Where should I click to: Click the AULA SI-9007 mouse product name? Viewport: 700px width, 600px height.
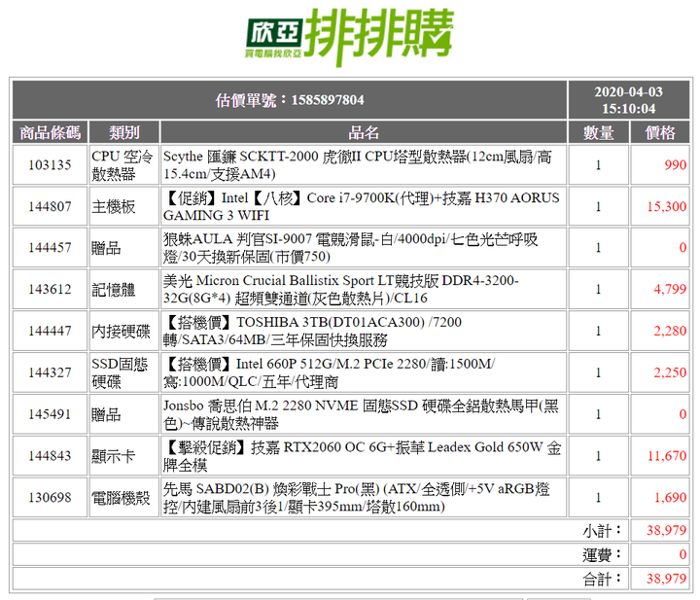click(x=350, y=248)
